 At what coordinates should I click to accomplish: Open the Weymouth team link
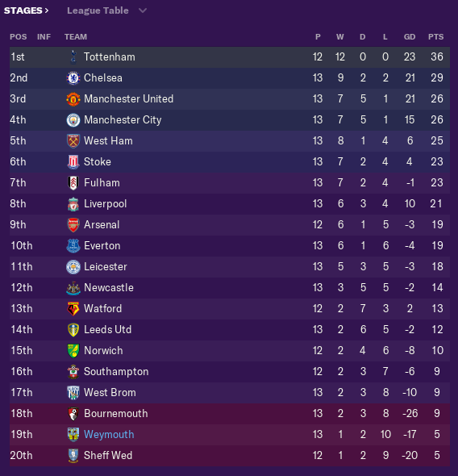pos(109,434)
